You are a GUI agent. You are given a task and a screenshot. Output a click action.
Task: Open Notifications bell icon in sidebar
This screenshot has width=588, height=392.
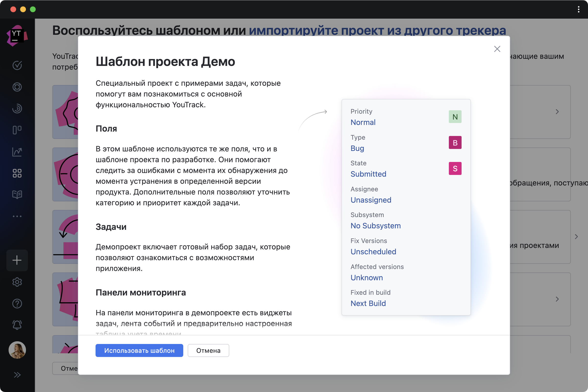pyautogui.click(x=17, y=325)
